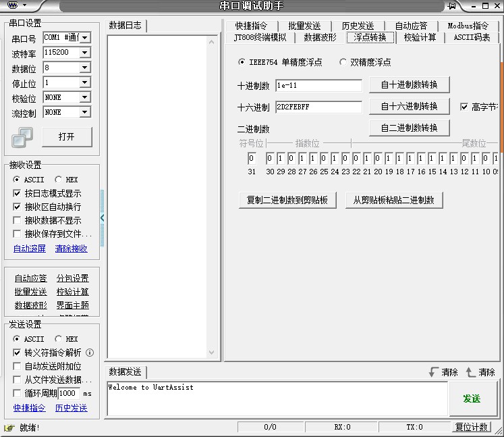
Task: Open 停止位 dropdown
Action: [x=84, y=82]
